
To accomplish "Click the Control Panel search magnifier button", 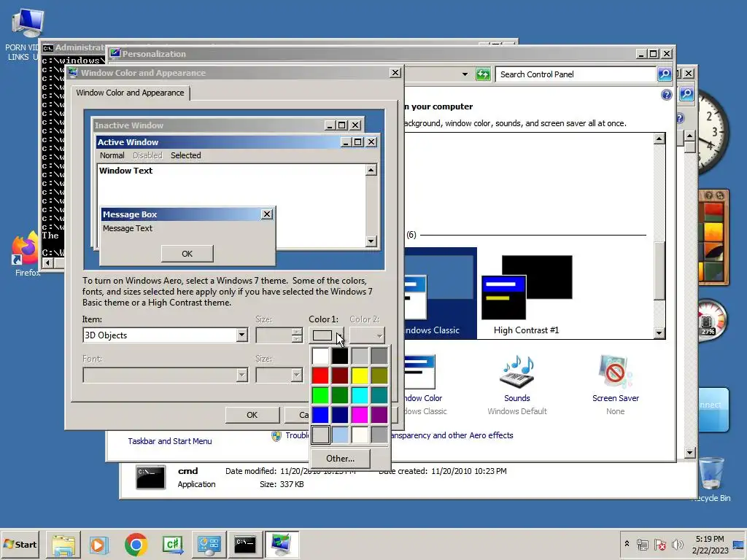I will pyautogui.click(x=665, y=74).
